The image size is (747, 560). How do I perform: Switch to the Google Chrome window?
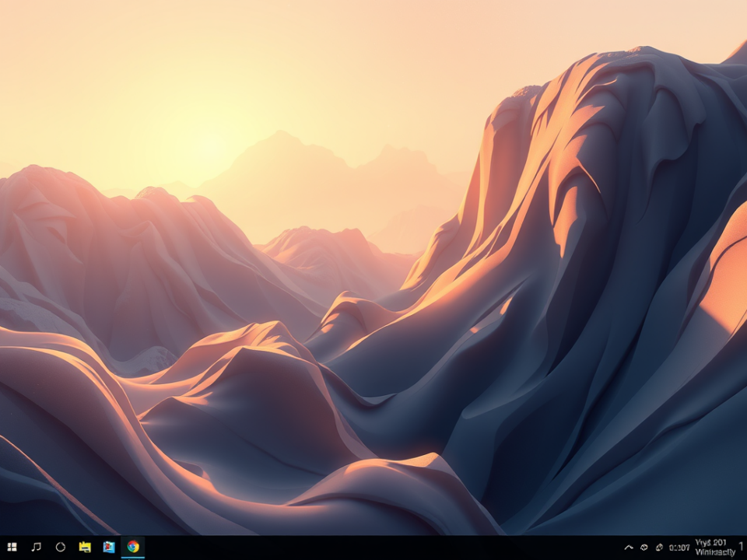(x=133, y=547)
